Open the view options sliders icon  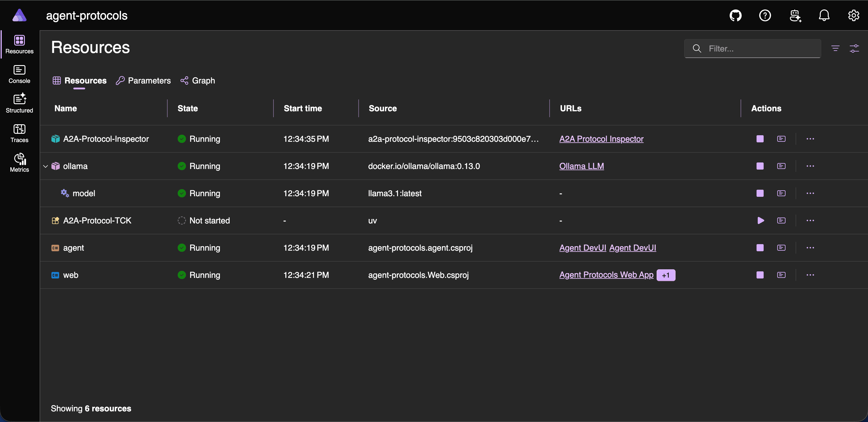point(854,49)
